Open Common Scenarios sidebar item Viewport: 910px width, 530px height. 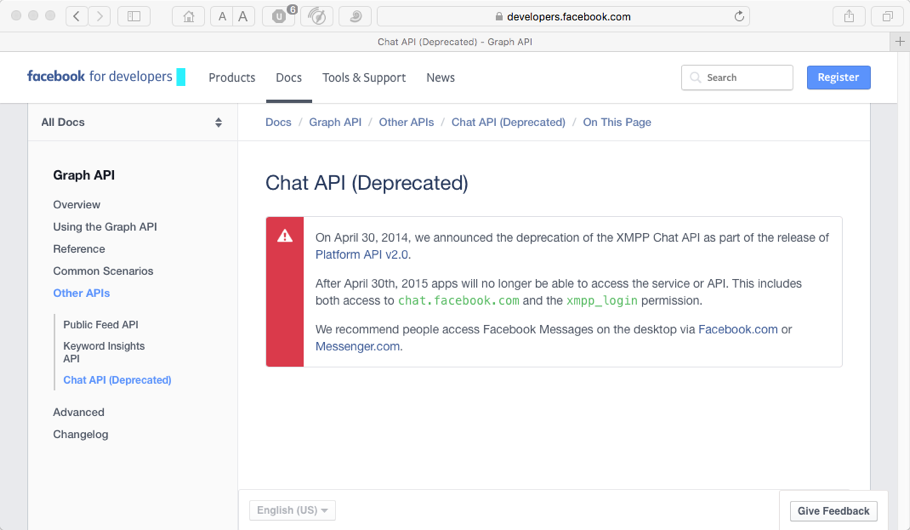click(103, 271)
